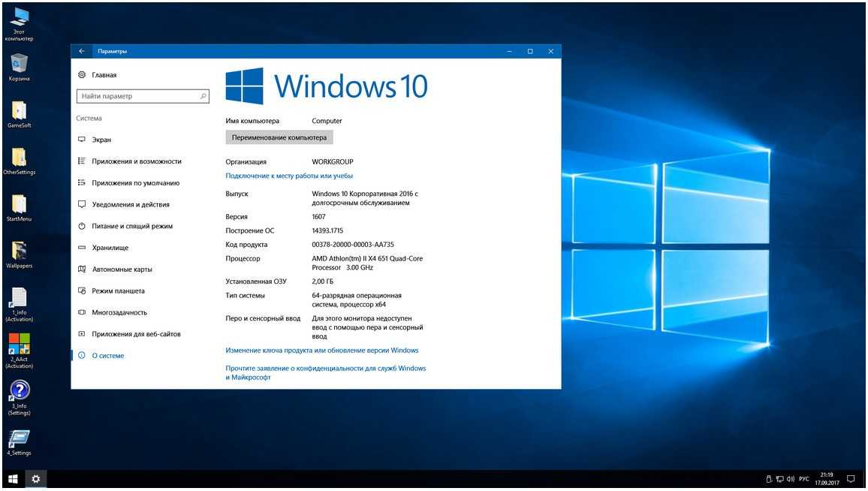Open the taskbar clock and date
The image size is (868, 491).
(x=827, y=479)
